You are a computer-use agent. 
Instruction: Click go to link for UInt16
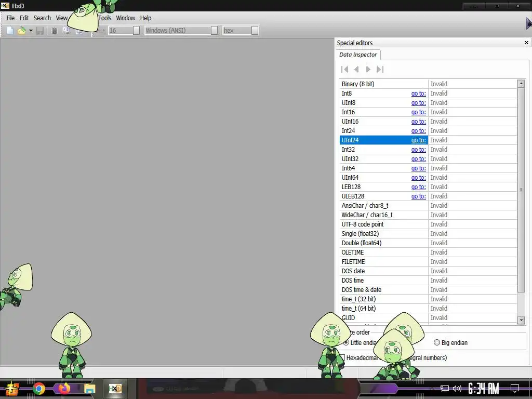[x=418, y=122]
